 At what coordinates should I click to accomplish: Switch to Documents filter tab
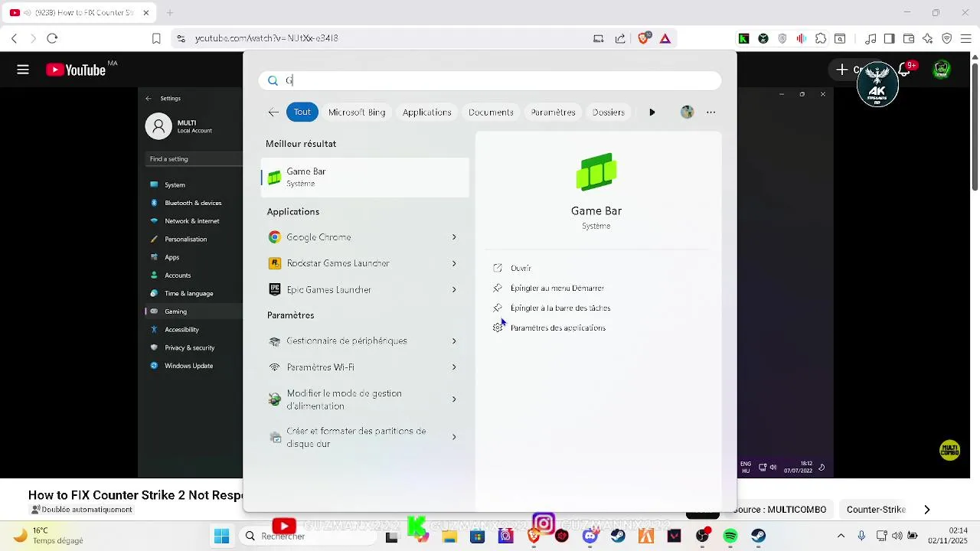tap(491, 112)
